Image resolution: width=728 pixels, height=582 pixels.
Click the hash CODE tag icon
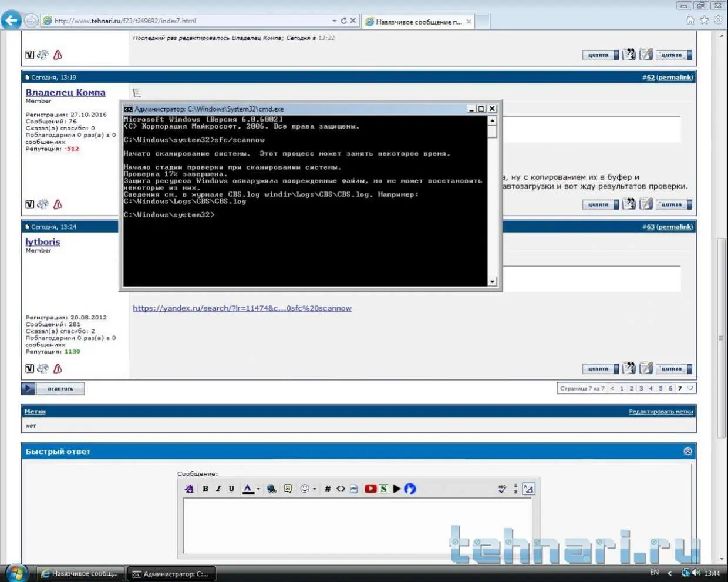coord(328,489)
